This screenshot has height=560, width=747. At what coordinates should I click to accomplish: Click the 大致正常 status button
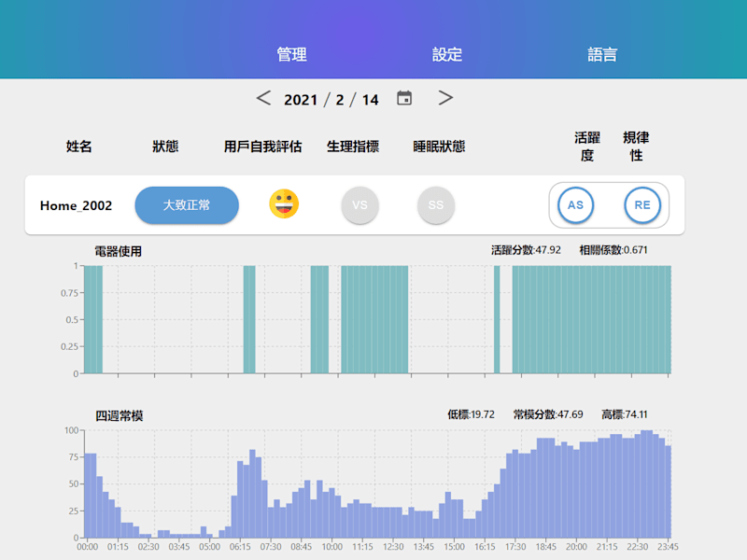187,205
